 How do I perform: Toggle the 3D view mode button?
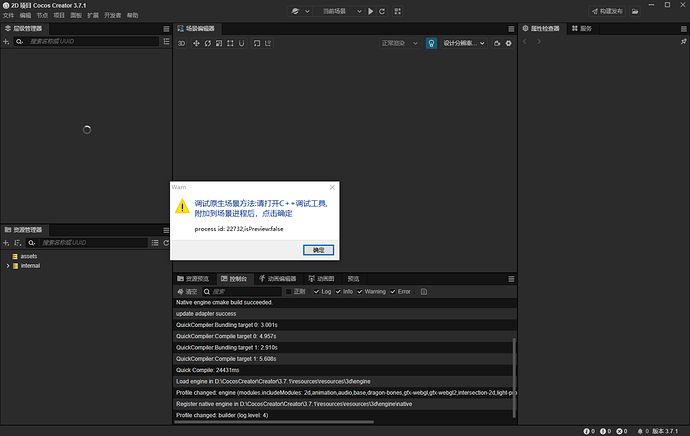click(x=181, y=43)
